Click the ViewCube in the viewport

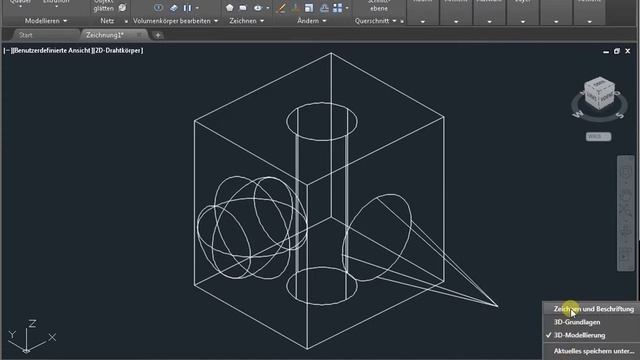[x=599, y=93]
